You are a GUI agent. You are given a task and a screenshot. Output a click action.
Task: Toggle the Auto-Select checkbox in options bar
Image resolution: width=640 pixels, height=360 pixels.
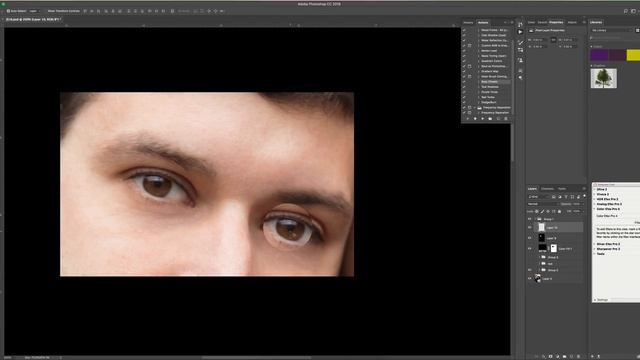(x=9, y=11)
